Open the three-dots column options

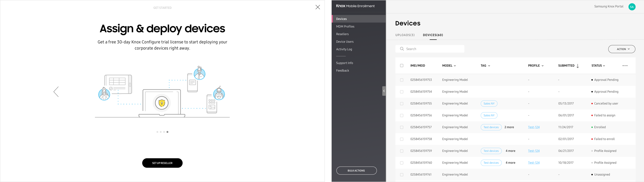tap(625, 66)
